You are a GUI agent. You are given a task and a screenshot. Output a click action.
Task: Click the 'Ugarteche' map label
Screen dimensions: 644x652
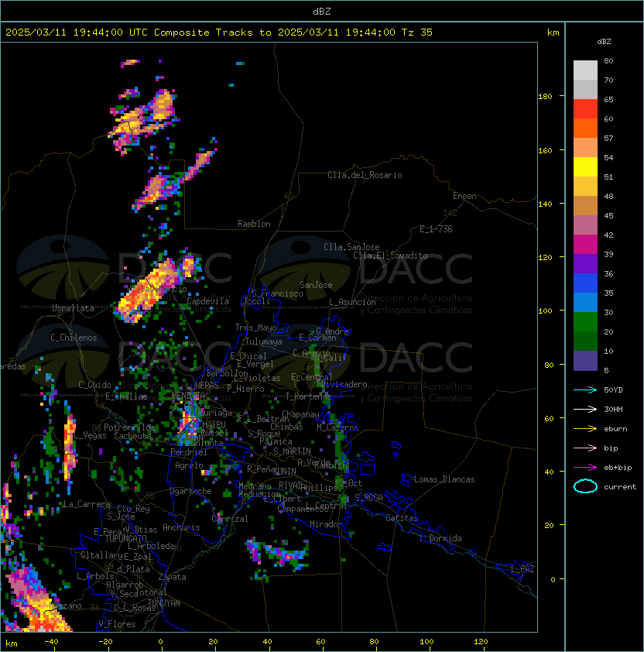(191, 492)
